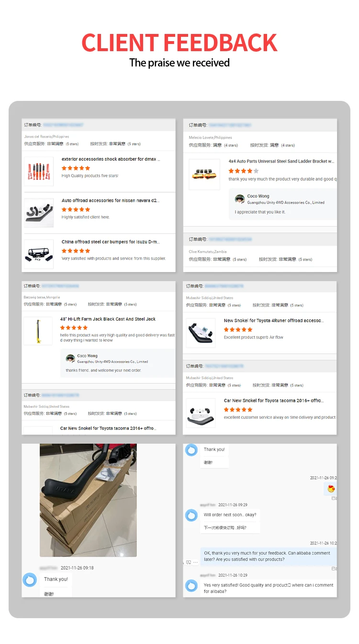Image resolution: width=359 pixels, height=644 pixels.
Task: Click the chat avatar next to 'Yes very satisfied'
Action: [191, 586]
